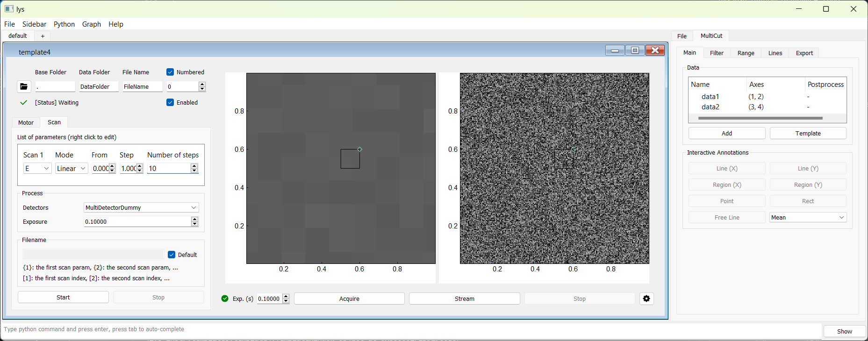Click the green Status Waiting checkmark icon

[x=24, y=103]
